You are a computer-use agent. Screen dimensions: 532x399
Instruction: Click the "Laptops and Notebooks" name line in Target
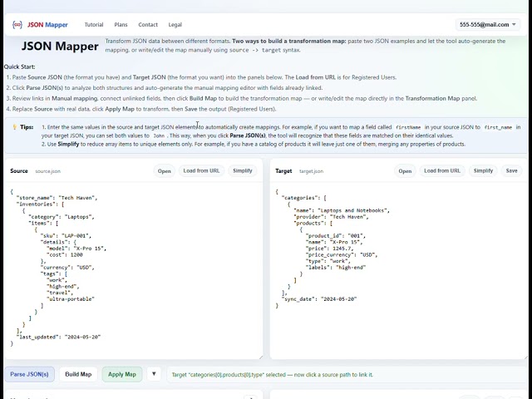tap(342, 210)
